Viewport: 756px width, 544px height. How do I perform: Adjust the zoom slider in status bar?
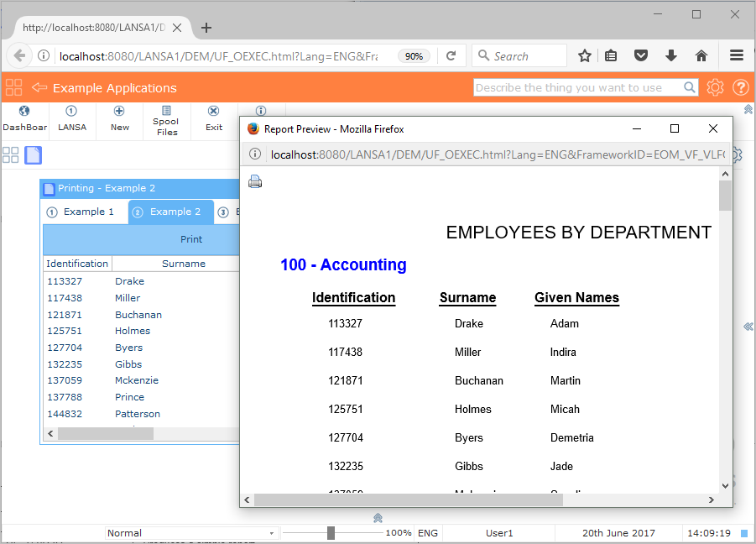tap(331, 533)
